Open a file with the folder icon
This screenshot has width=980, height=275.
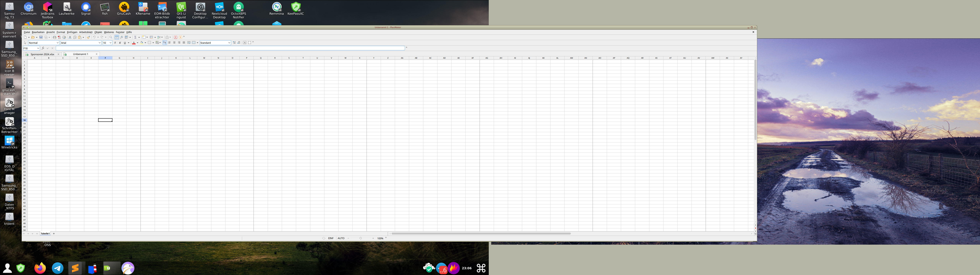33,37
